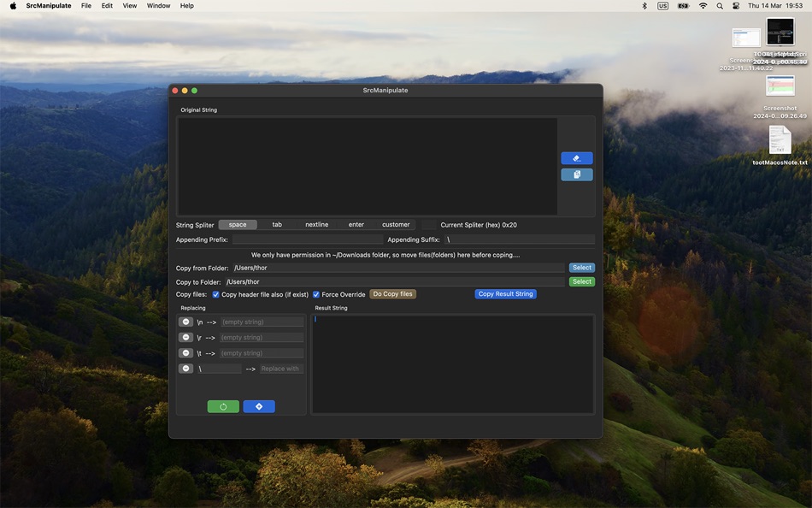812x508 pixels.
Task: Remove the \n replacement rule with minus icon
Action: click(185, 322)
